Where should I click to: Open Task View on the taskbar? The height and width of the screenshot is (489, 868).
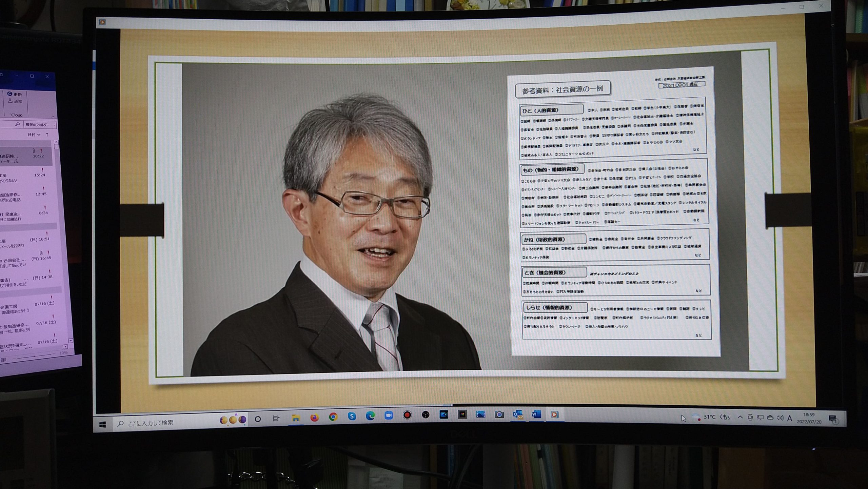[276, 419]
